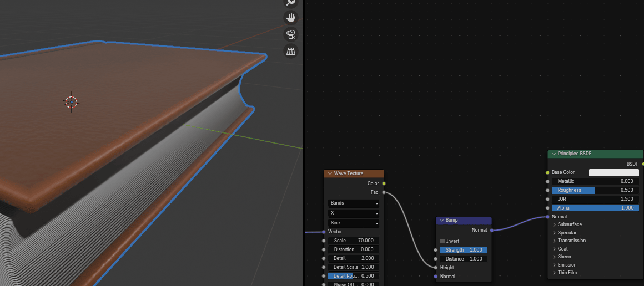
Task: Collapse the Wave Texture node
Action: point(330,173)
